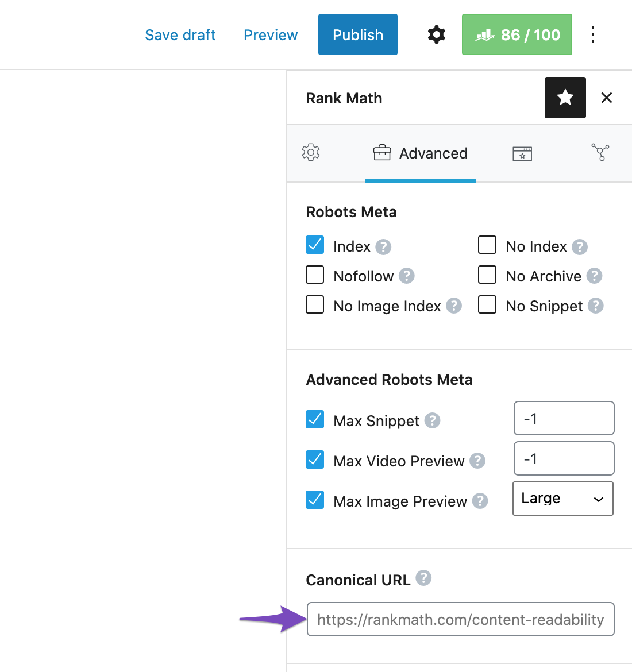Show help for Canonical URL
Image resolution: width=632 pixels, height=672 pixels.
[x=423, y=578]
